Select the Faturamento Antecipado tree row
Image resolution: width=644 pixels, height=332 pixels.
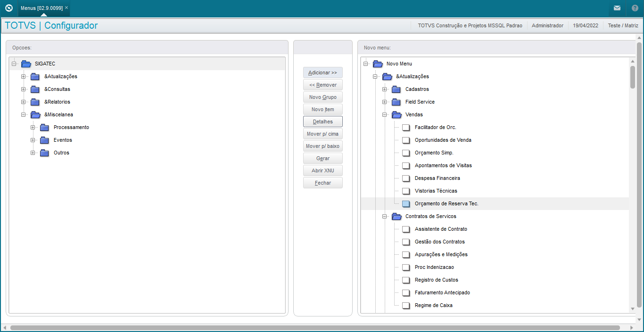point(495,292)
